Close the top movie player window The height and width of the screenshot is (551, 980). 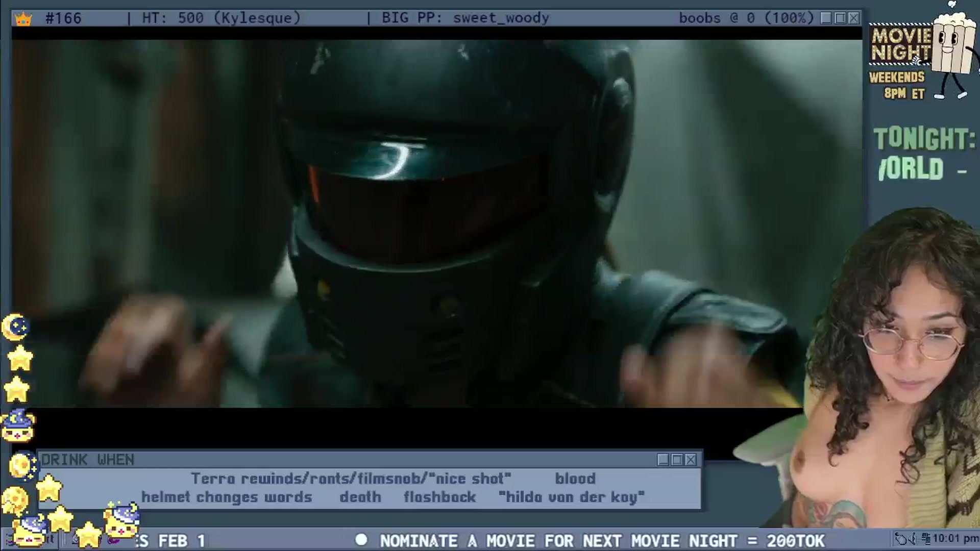click(853, 18)
